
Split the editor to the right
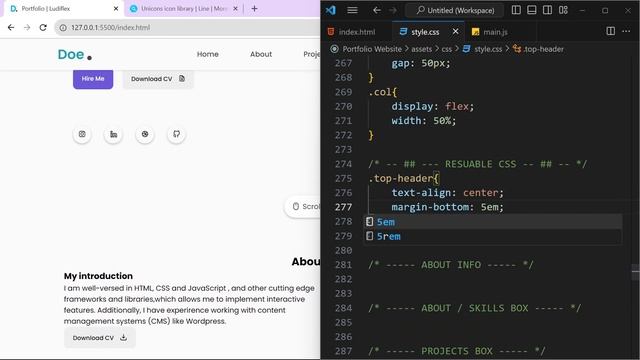point(611,31)
